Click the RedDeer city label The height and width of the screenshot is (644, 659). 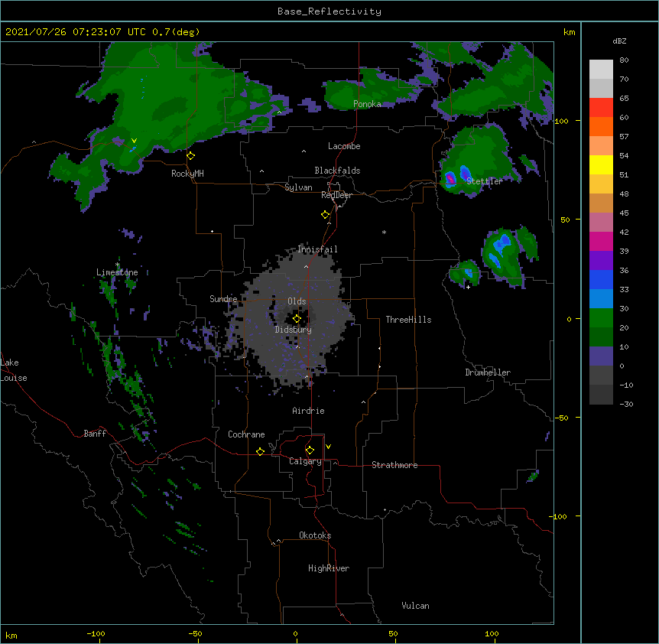(x=336, y=195)
